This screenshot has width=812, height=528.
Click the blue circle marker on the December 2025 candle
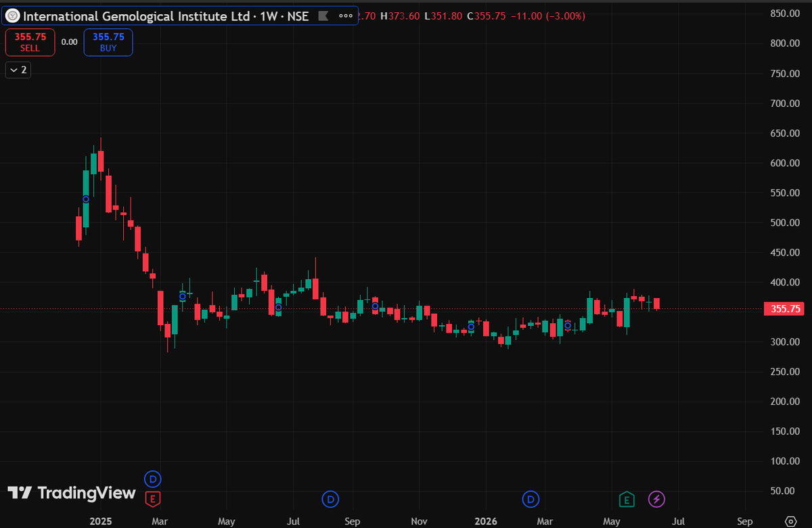click(472, 327)
